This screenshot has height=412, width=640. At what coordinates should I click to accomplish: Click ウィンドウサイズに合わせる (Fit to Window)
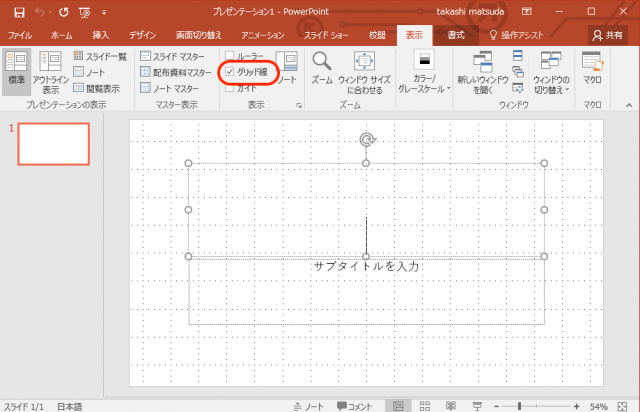[366, 72]
